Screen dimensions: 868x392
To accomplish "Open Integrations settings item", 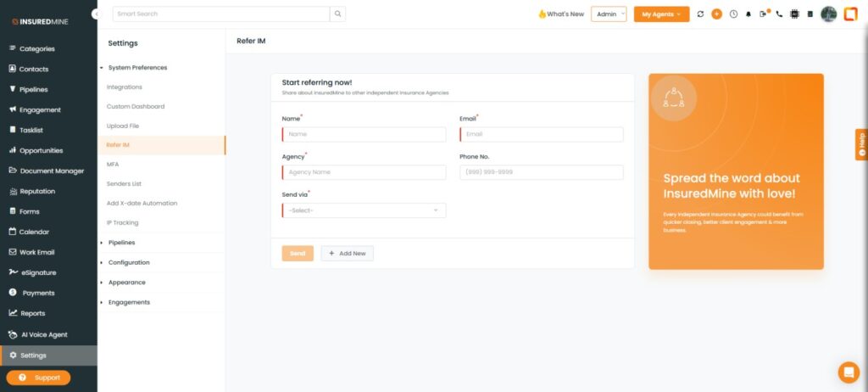I will 125,87.
